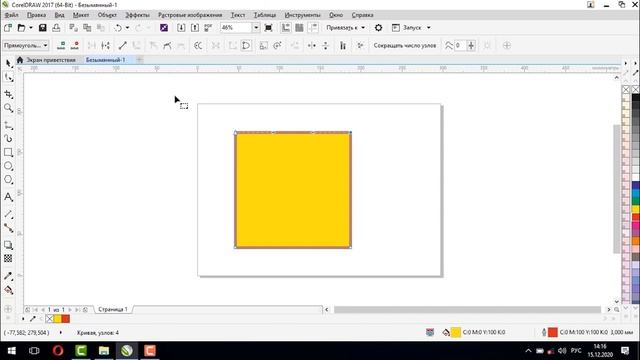Open the Инструменты menu
The image size is (640, 360).
coord(302,15)
